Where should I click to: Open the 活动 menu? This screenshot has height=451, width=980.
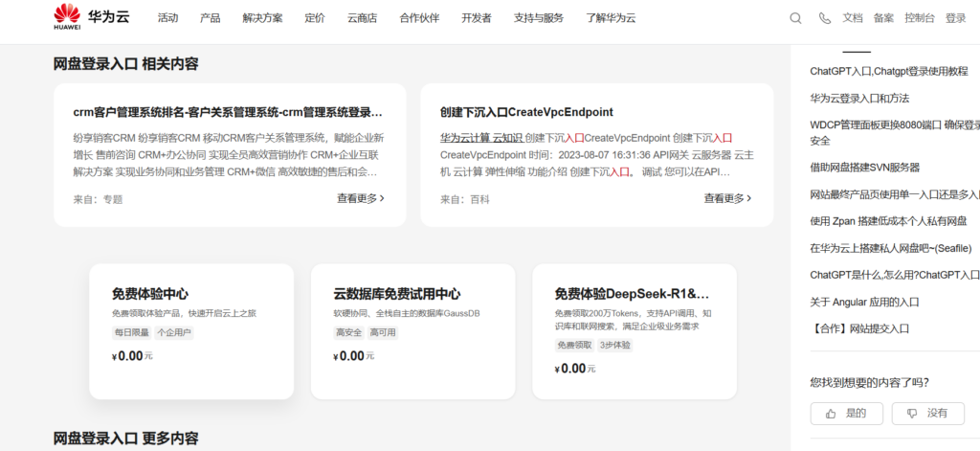coord(168,18)
